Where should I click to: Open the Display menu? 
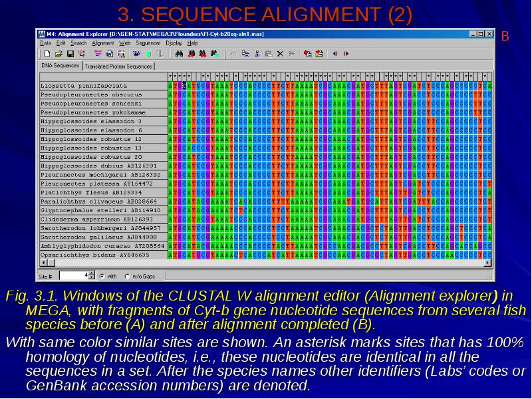click(174, 43)
